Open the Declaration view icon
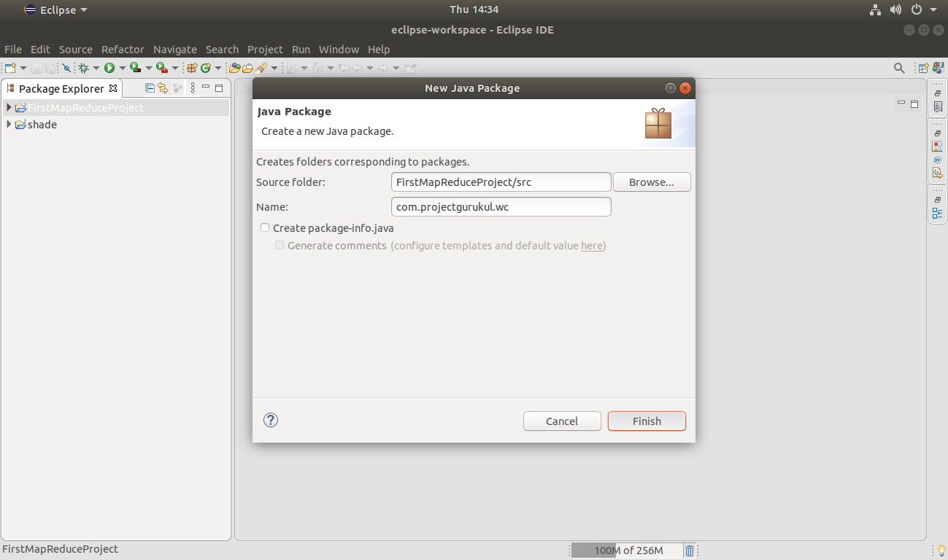Image resolution: width=948 pixels, height=560 pixels. point(938,173)
